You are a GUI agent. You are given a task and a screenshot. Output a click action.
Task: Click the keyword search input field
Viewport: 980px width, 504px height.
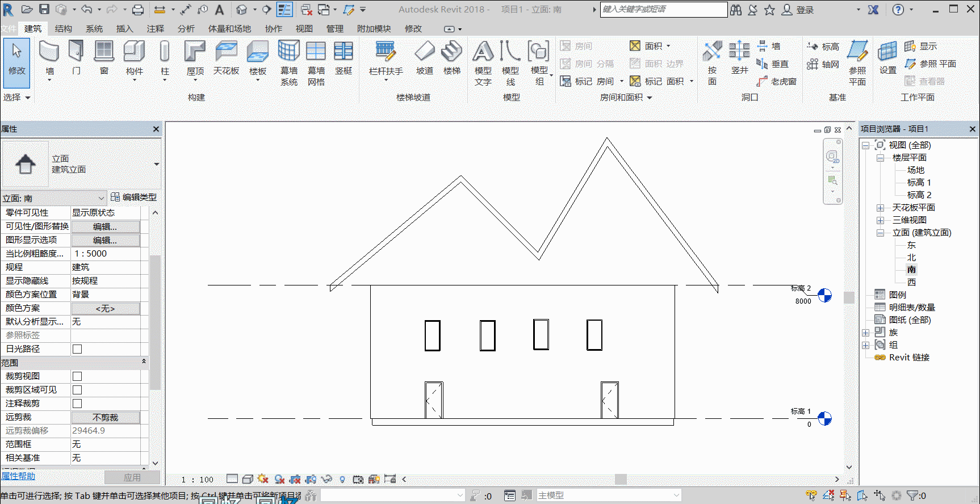coord(663,9)
